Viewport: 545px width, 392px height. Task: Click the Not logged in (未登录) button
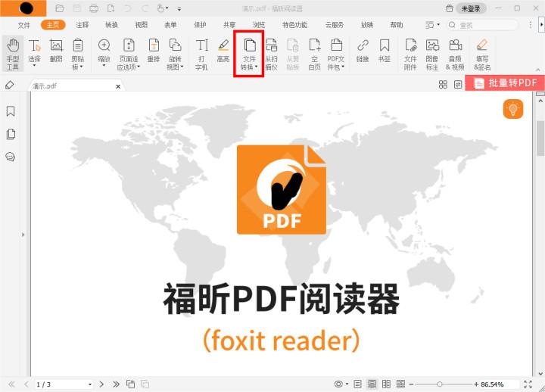[471, 8]
